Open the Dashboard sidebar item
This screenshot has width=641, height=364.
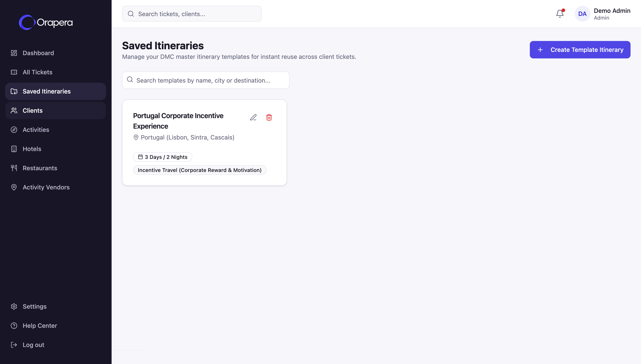pos(56,53)
